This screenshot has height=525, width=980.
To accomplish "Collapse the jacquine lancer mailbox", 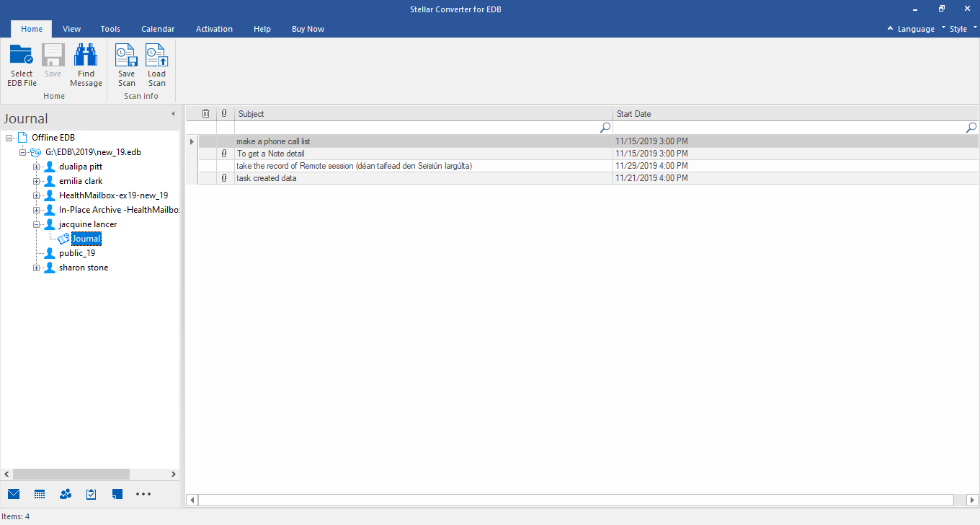I will click(x=36, y=224).
